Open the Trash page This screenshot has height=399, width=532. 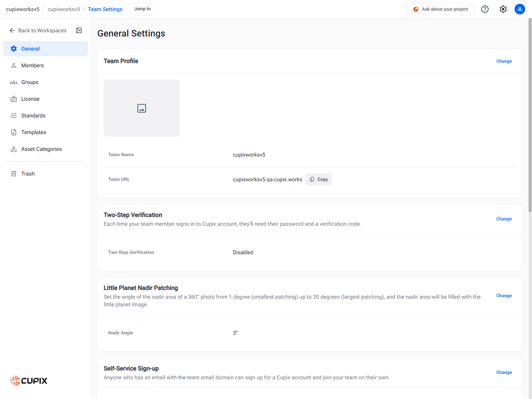click(x=46, y=174)
